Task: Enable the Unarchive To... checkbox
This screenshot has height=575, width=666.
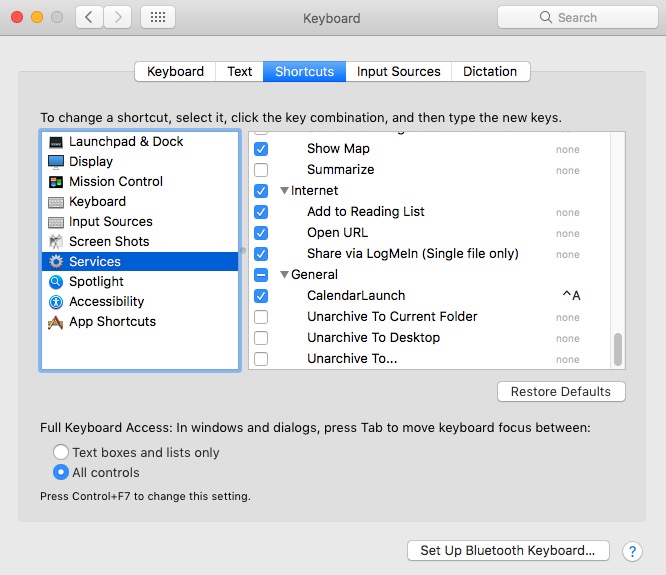Action: [x=261, y=359]
